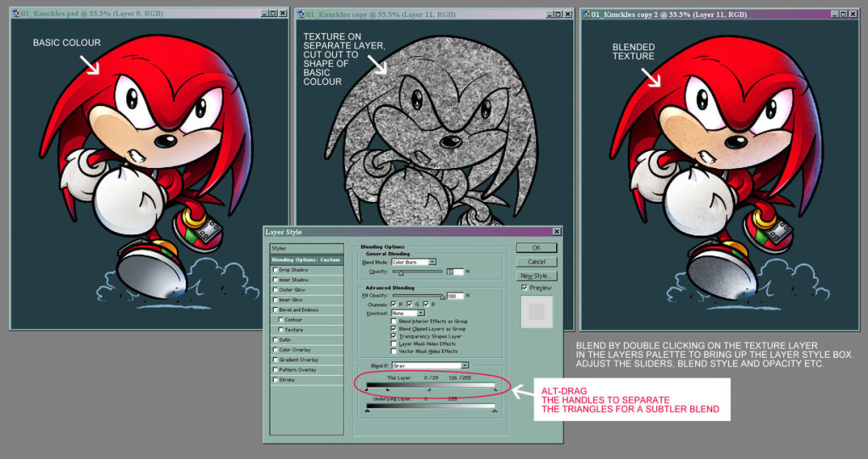Click the Fill Opacity value field
The height and width of the screenshot is (459, 868).
(x=455, y=296)
